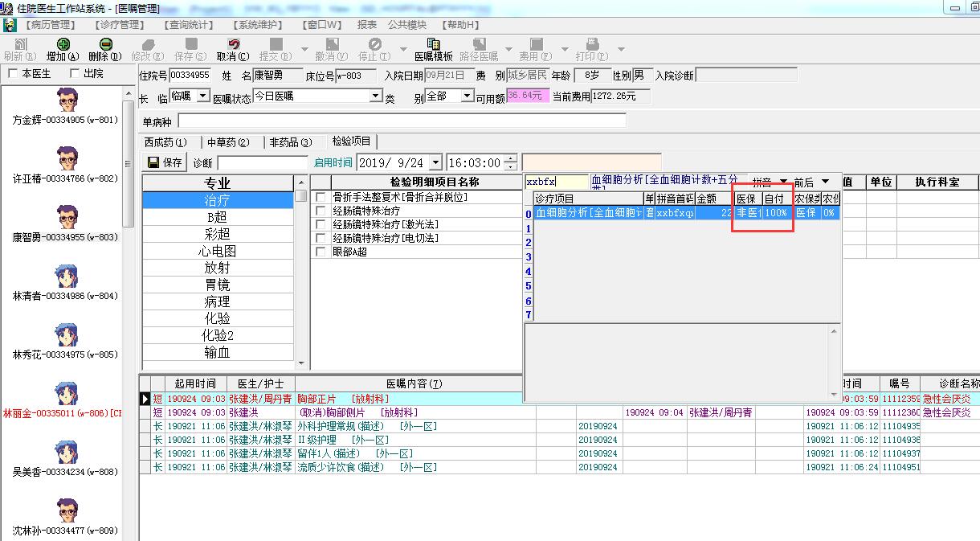Open the 病历管理 menu
Viewport: 980px width, 541px height.
[51, 25]
